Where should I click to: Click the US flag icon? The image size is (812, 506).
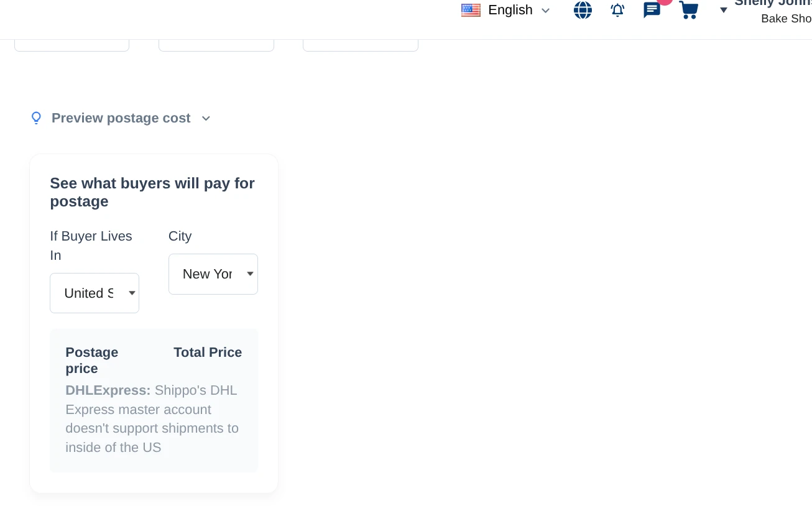tap(471, 10)
